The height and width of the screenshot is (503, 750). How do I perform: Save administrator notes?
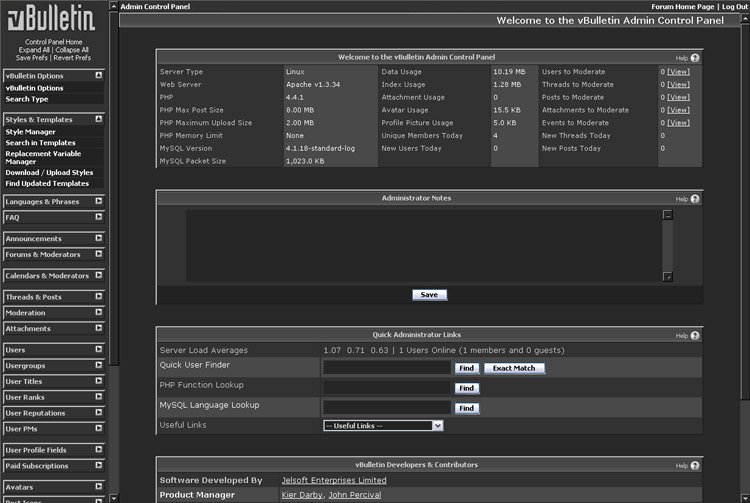pyautogui.click(x=430, y=295)
